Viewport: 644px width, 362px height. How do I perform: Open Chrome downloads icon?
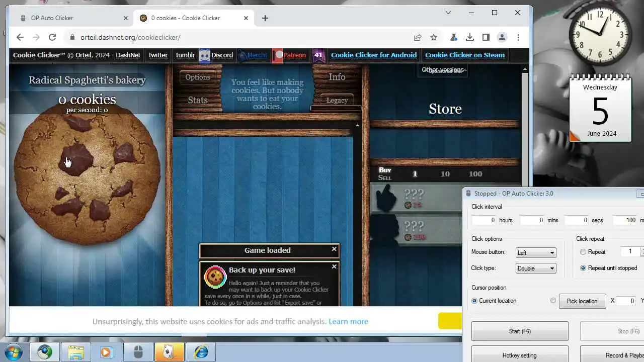click(x=469, y=37)
